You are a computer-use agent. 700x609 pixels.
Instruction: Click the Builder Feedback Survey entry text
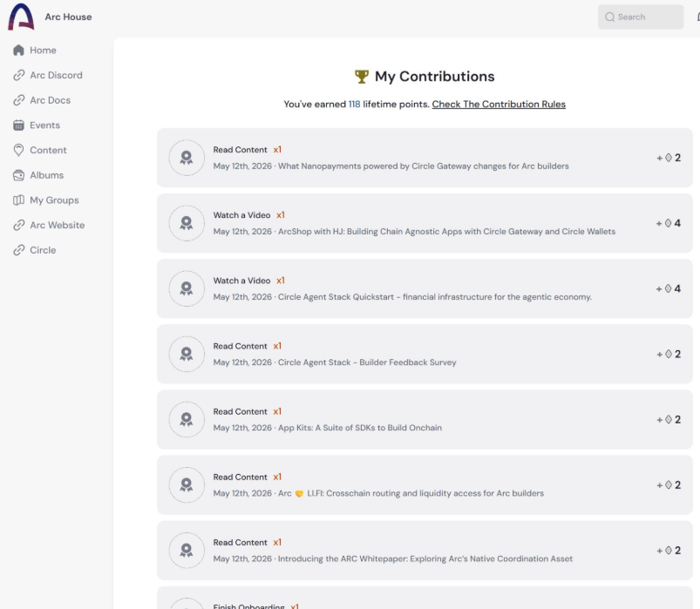coord(367,362)
